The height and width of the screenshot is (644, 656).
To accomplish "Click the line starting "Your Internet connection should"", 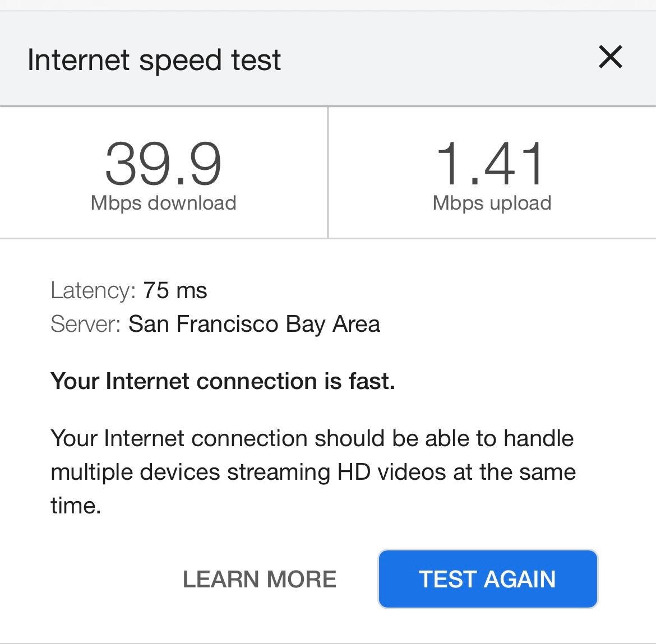I will 312,438.
